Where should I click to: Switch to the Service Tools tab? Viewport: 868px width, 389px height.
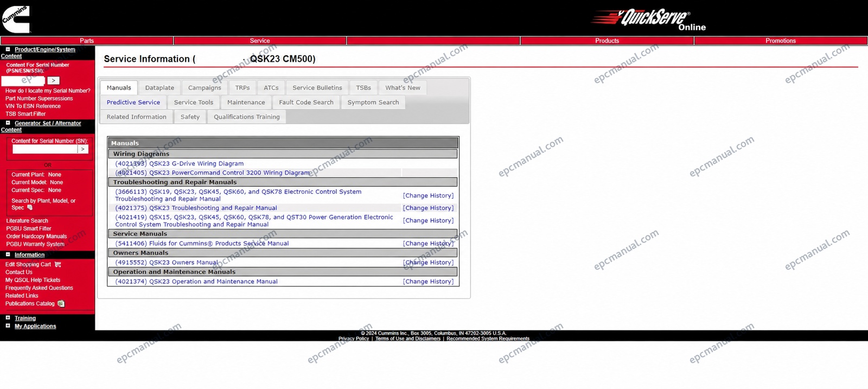coord(194,102)
